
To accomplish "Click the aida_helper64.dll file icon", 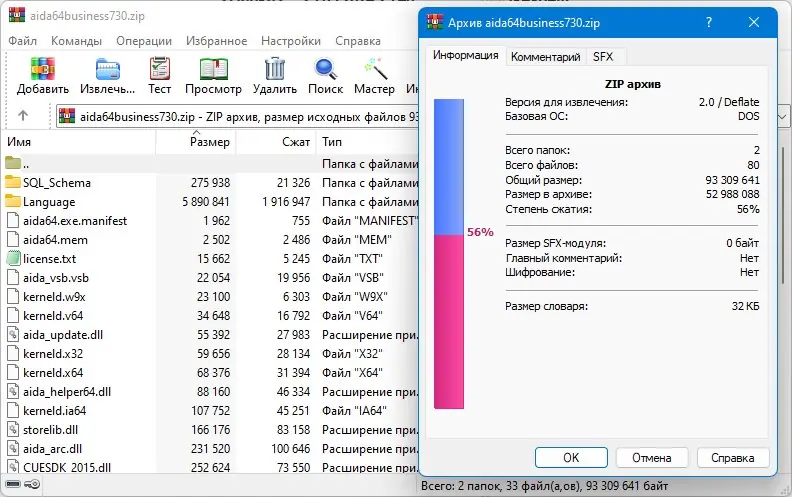I will coord(13,391).
